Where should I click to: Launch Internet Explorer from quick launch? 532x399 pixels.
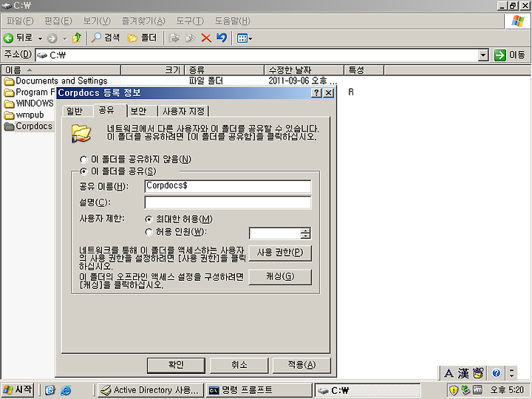pos(66,390)
